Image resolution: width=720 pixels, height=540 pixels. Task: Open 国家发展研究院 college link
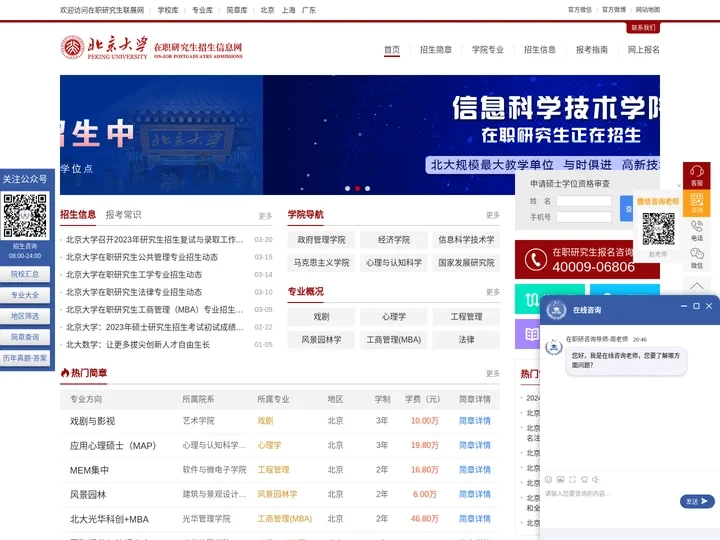466,263
